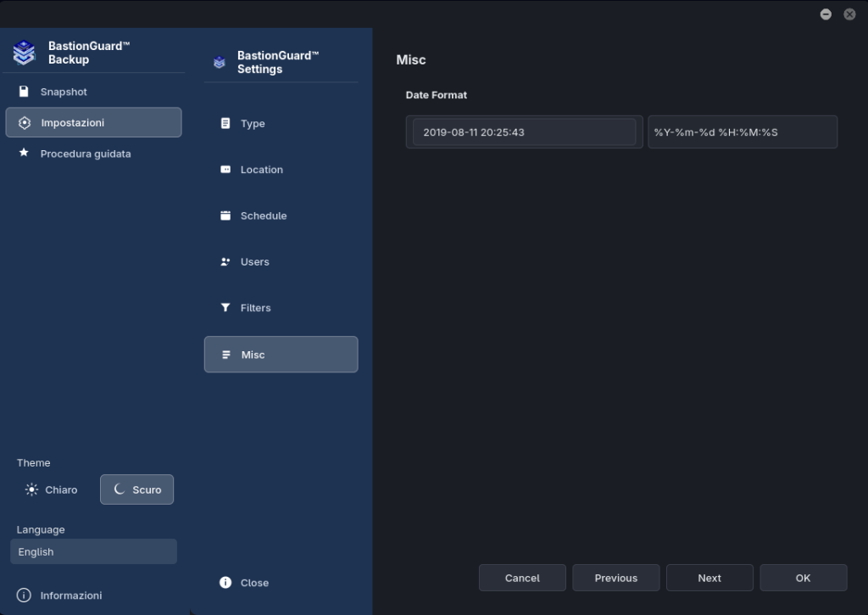Click the Cancel button
This screenshot has width=868, height=615.
tap(522, 578)
